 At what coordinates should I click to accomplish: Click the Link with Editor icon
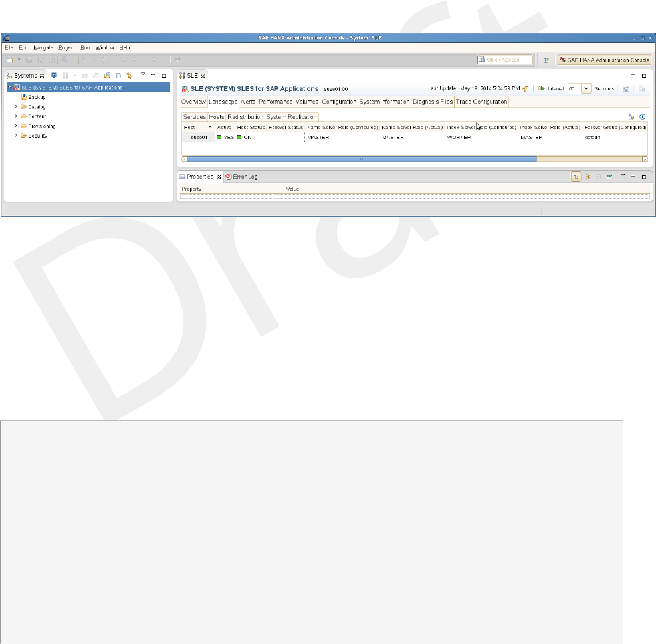coord(130,76)
